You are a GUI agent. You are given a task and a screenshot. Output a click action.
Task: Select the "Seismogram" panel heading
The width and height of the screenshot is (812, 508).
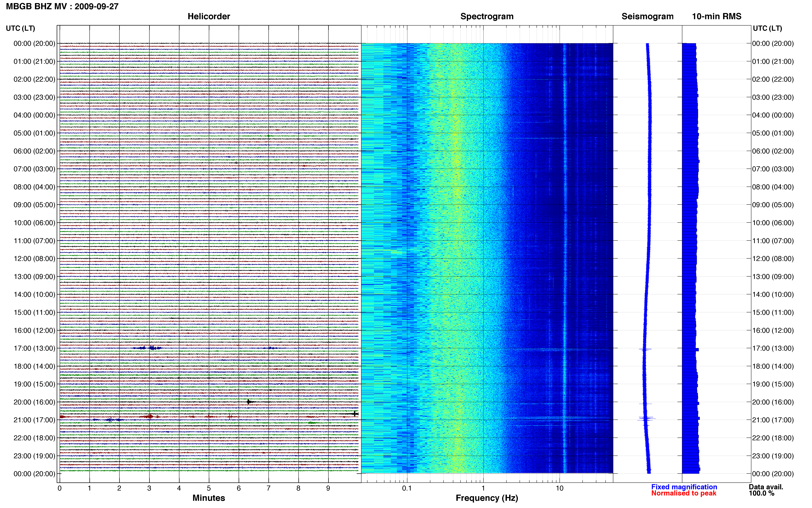coord(648,16)
